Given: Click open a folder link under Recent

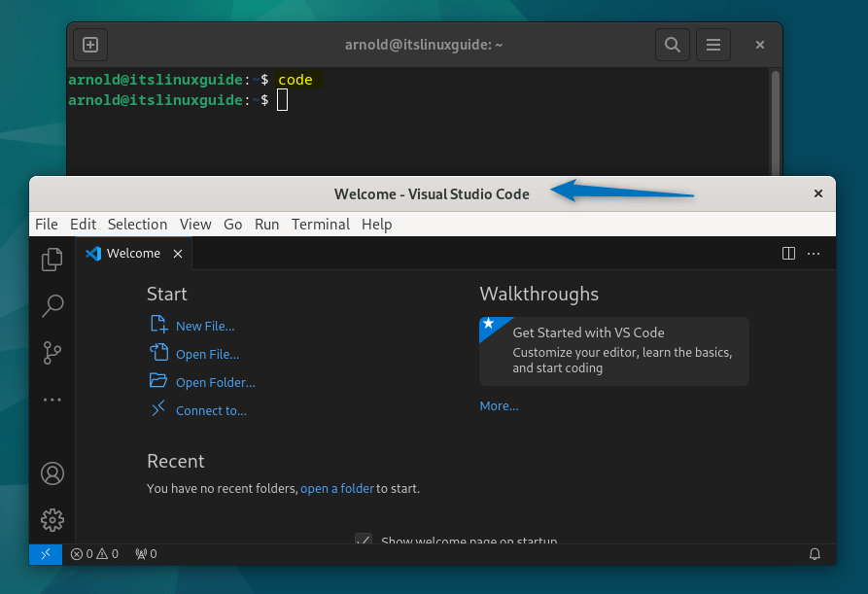Looking at the screenshot, I should click(x=337, y=488).
